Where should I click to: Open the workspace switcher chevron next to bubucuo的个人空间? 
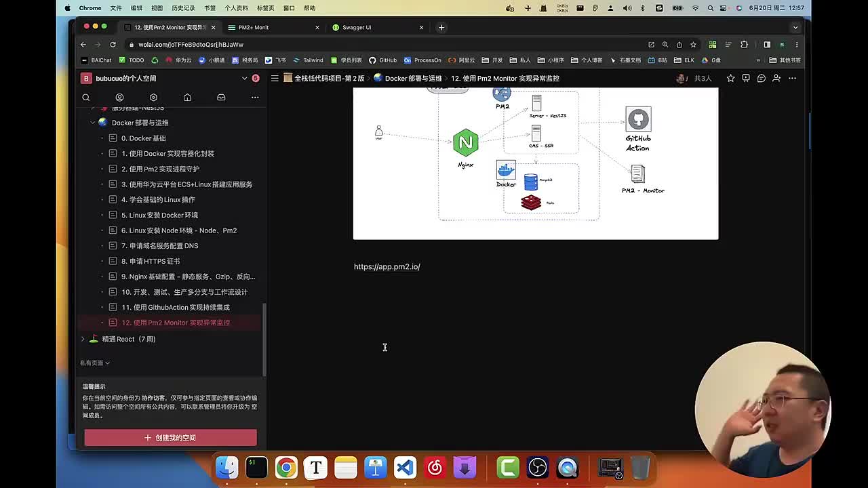tap(244, 78)
